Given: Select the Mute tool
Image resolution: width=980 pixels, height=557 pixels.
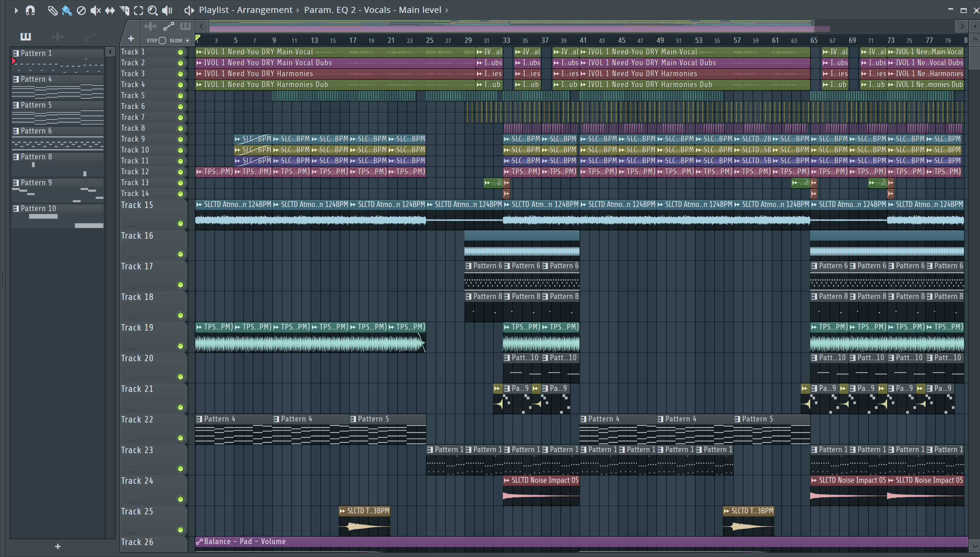Looking at the screenshot, I should pos(95,10).
